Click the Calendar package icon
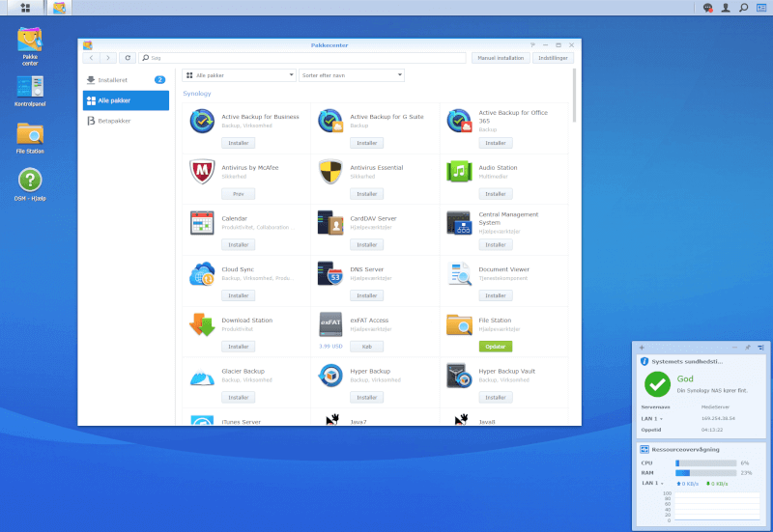Screen dimensions: 773x532 pyautogui.click(x=202, y=223)
